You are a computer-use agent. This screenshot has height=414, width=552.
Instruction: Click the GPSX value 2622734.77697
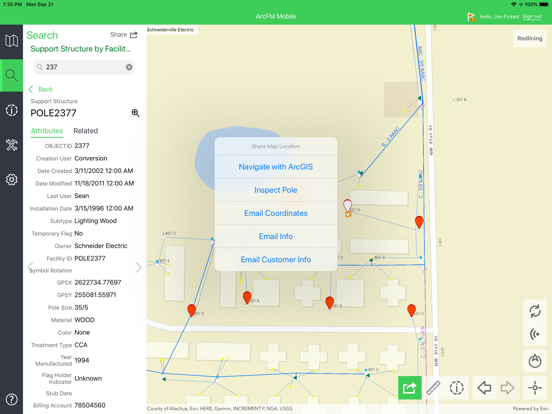98,282
